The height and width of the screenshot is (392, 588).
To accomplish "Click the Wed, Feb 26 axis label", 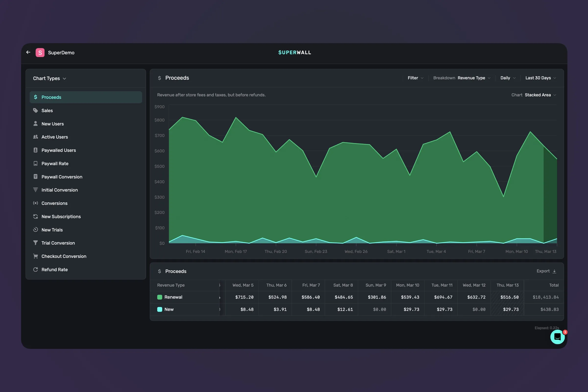I will (x=356, y=251).
